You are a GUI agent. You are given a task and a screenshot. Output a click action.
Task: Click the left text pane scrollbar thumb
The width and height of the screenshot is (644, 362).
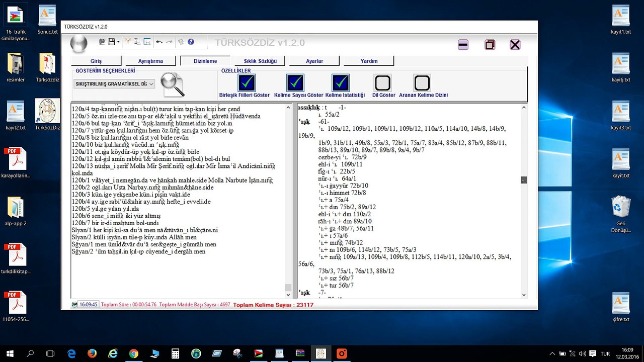click(288, 288)
